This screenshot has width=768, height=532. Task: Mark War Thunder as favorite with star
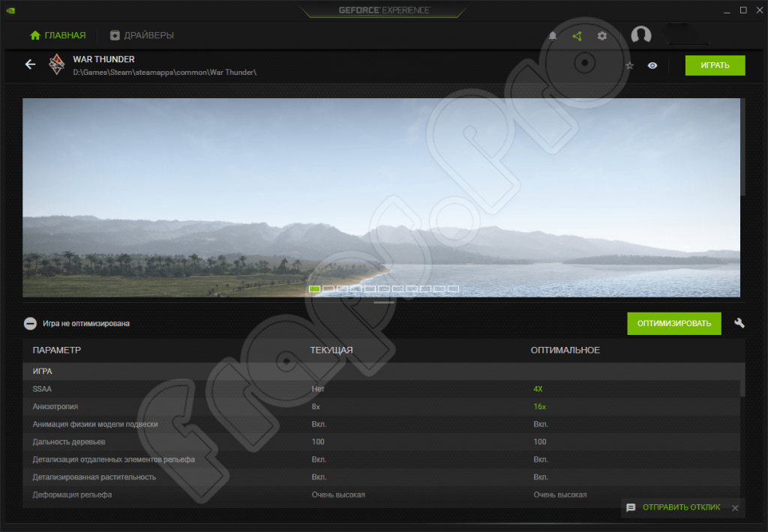point(629,66)
